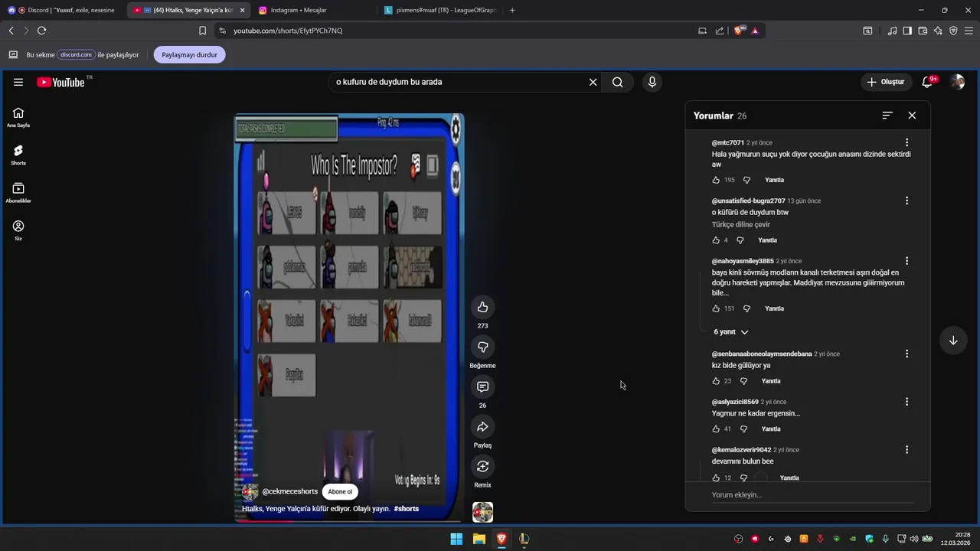The image size is (980, 551).
Task: Like the Short with 273 likes
Action: [482, 308]
